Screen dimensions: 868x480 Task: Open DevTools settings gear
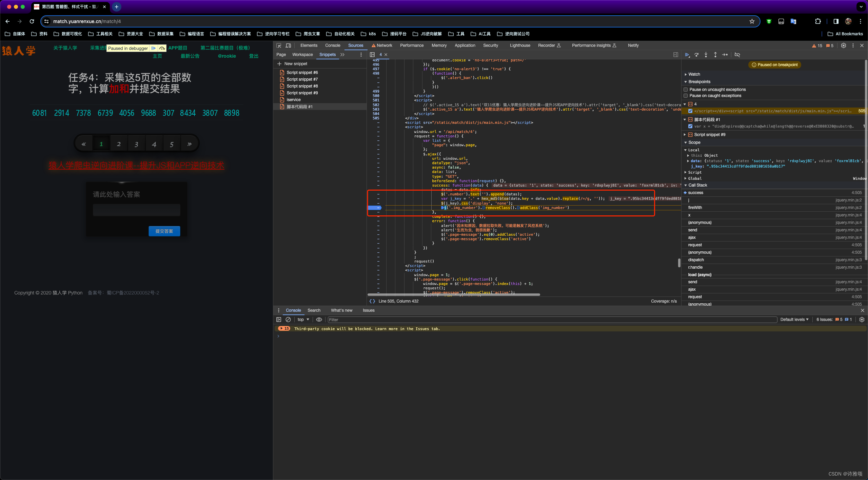(x=844, y=45)
